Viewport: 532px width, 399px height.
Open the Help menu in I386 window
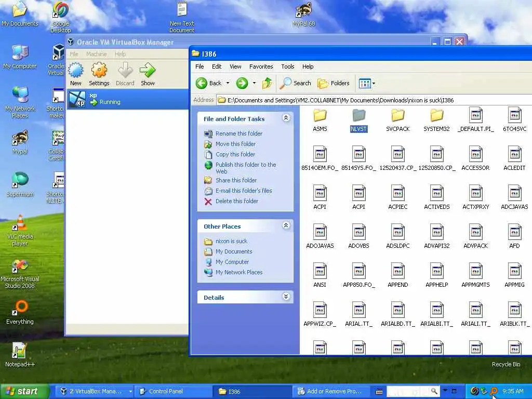click(308, 66)
